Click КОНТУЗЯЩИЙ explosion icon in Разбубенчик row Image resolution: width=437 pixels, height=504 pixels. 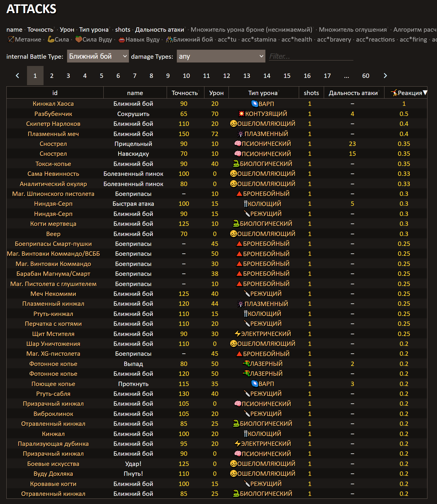pos(241,114)
